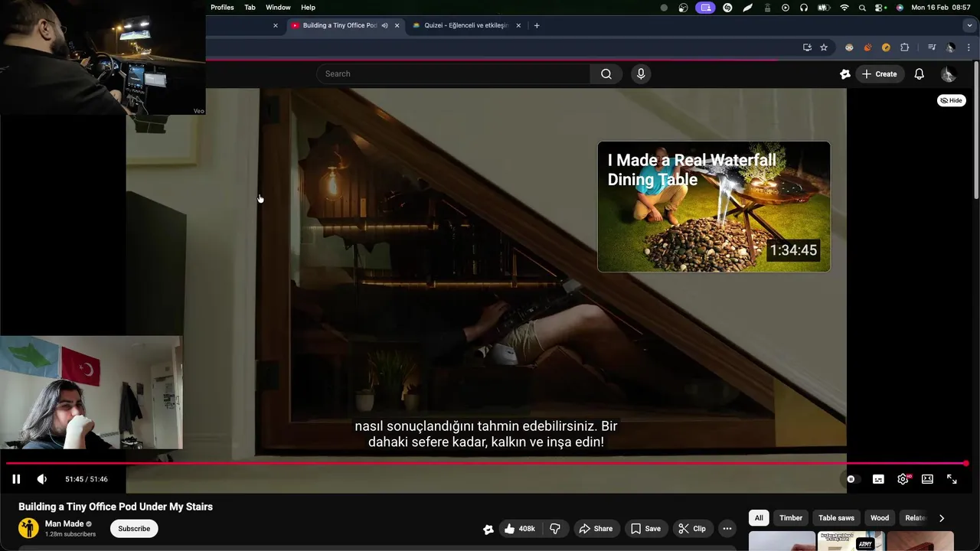
Task: Search with your voice microphone
Action: pos(641,74)
